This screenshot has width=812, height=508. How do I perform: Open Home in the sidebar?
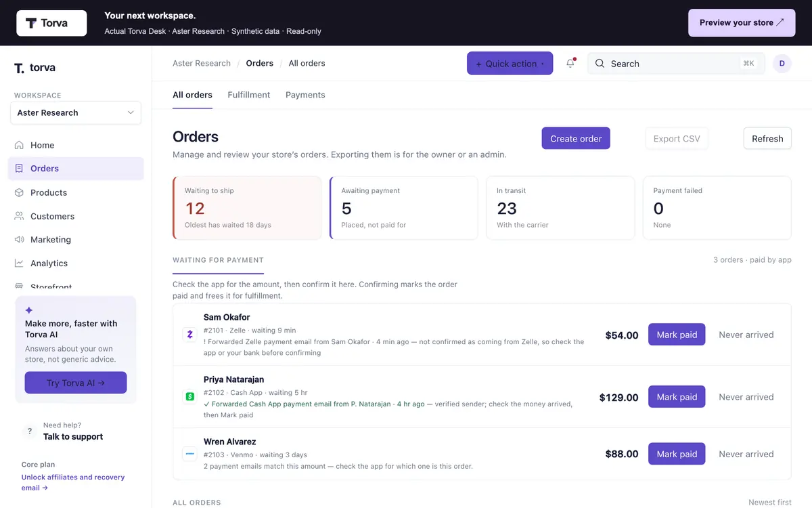click(x=76, y=145)
